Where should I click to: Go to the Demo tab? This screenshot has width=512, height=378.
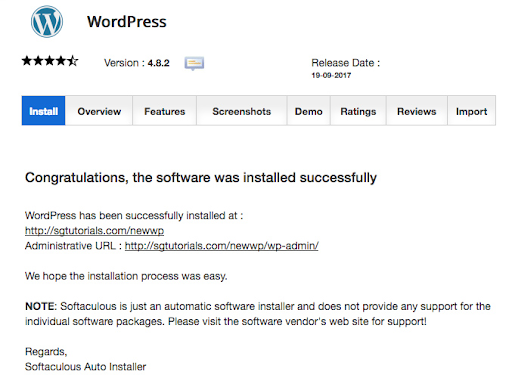309,111
